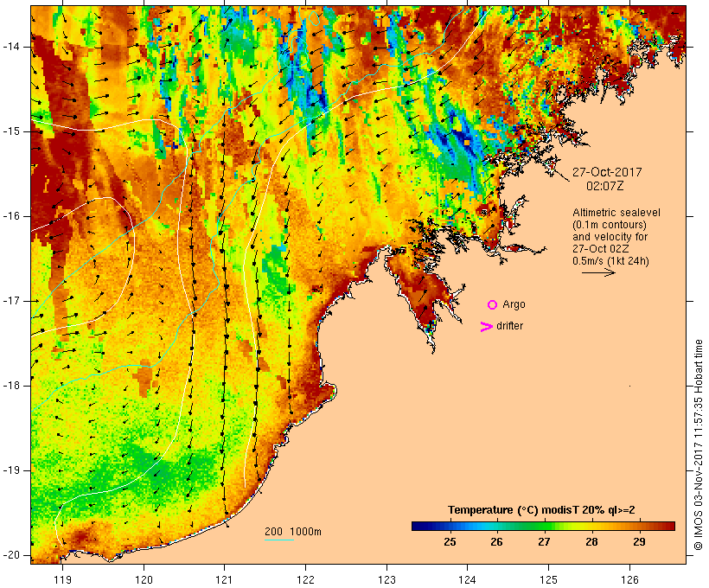Click latitude axis label -14
The height and width of the screenshot is (588, 709).
[11, 47]
